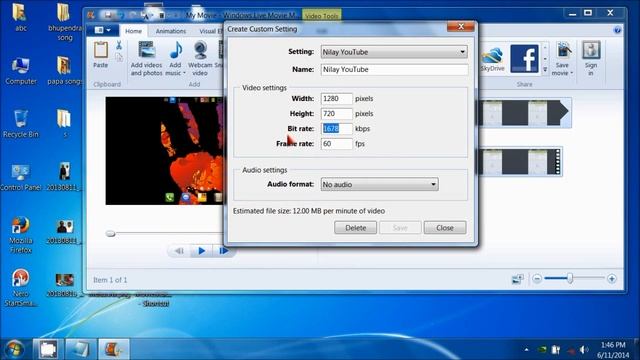Open the abc folder on desktop
This screenshot has height=360, width=640.
click(20, 16)
